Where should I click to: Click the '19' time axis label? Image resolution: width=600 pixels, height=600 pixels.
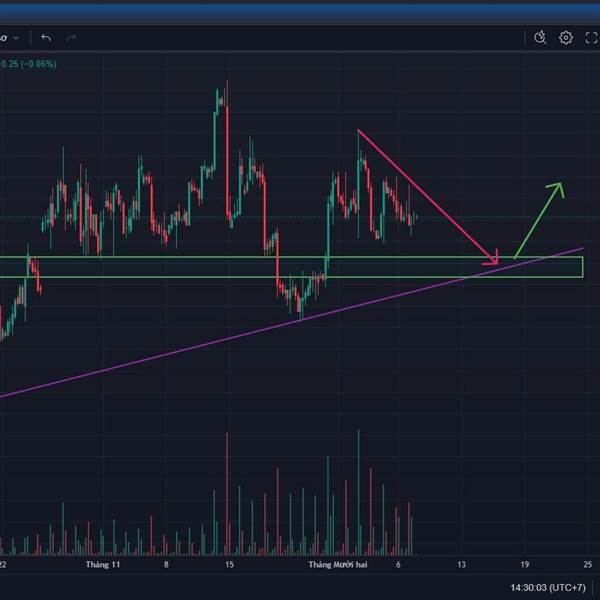[x=525, y=564]
